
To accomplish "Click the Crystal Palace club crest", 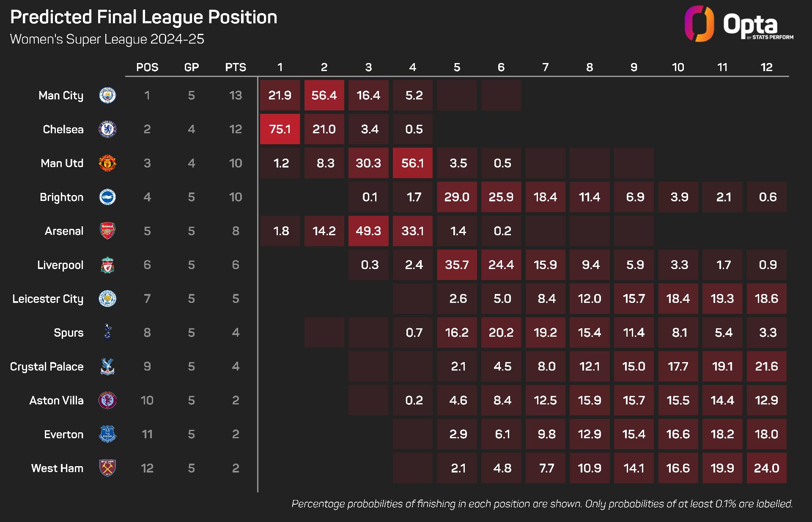I will coord(107,366).
